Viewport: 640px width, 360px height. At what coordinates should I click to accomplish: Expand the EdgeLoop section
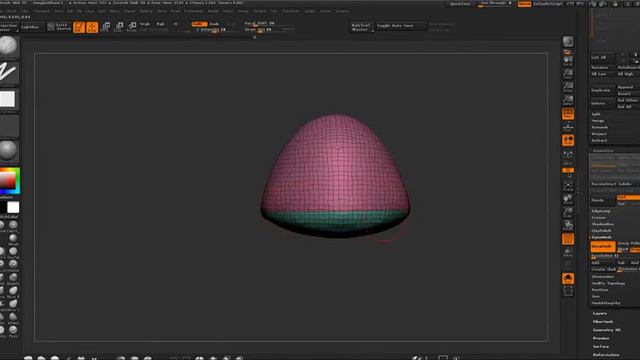pos(601,211)
